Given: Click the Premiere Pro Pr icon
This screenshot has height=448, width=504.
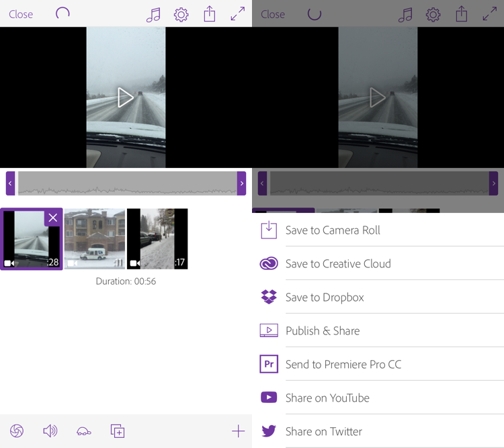Looking at the screenshot, I should pyautogui.click(x=269, y=364).
